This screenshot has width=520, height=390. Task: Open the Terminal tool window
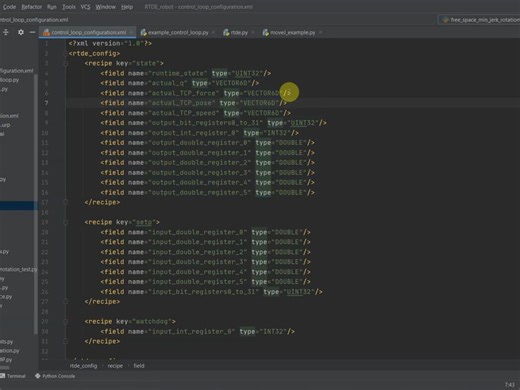(x=13, y=376)
